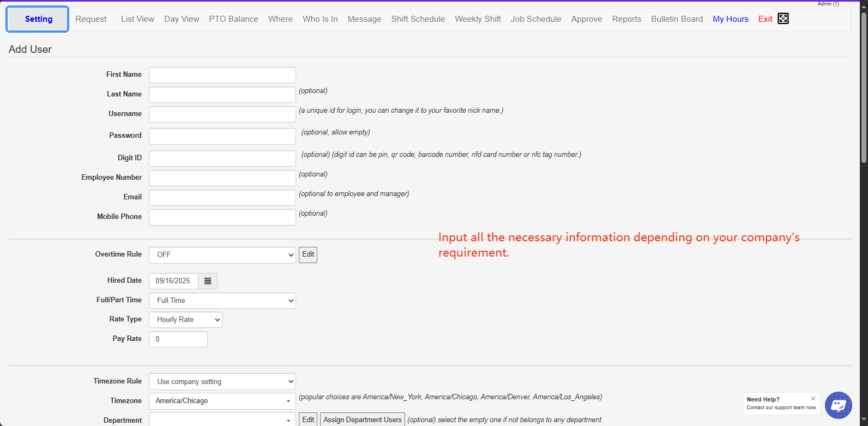868x426 pixels.
Task: Click the page's vertical scrollbar
Action: [864, 87]
